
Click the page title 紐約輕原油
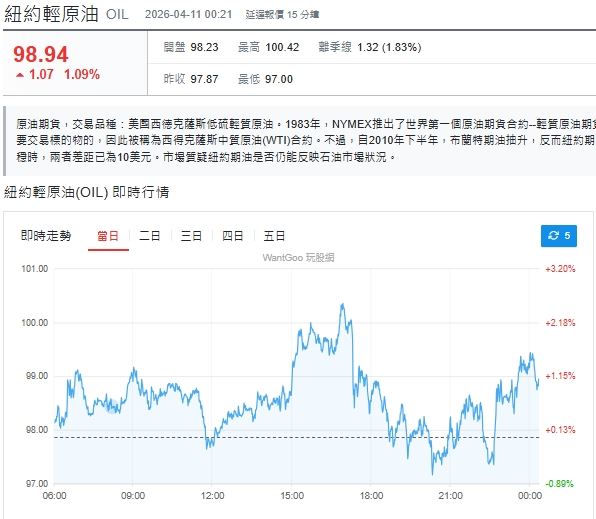point(51,14)
